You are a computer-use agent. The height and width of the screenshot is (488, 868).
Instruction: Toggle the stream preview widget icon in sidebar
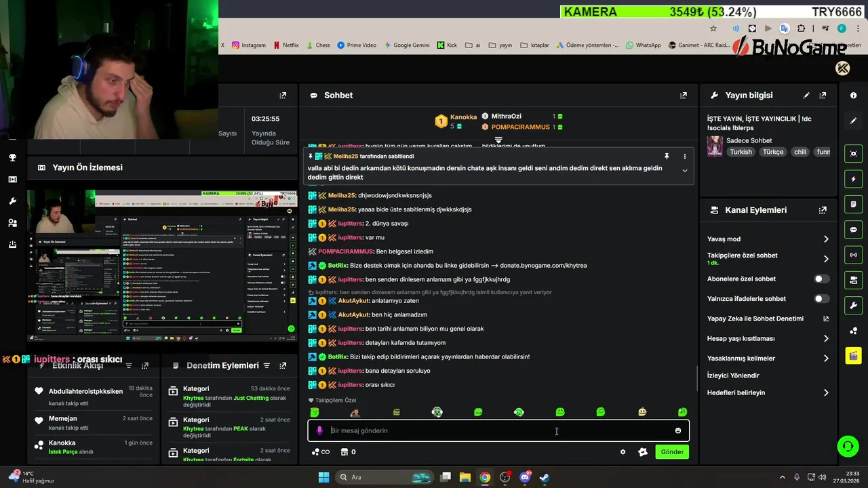tap(854, 154)
